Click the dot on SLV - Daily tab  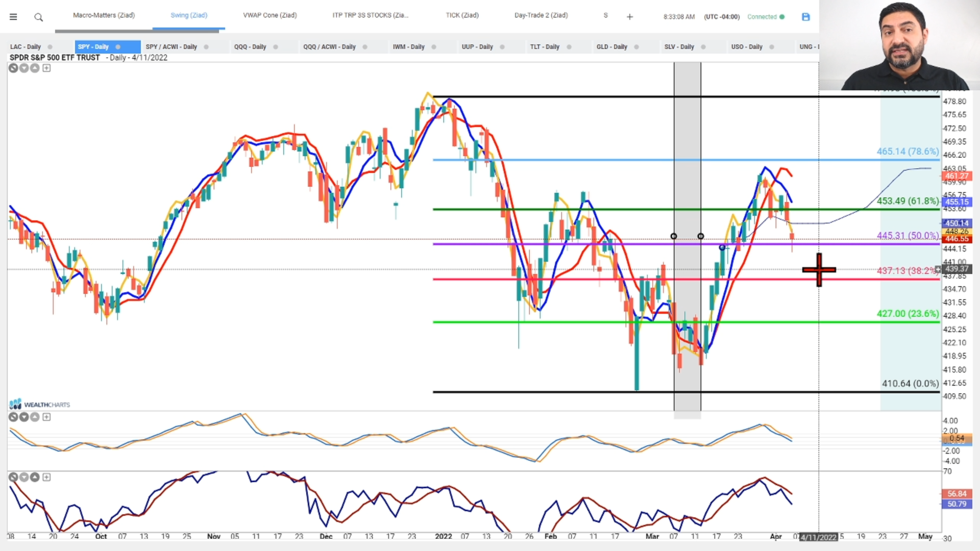click(x=703, y=47)
